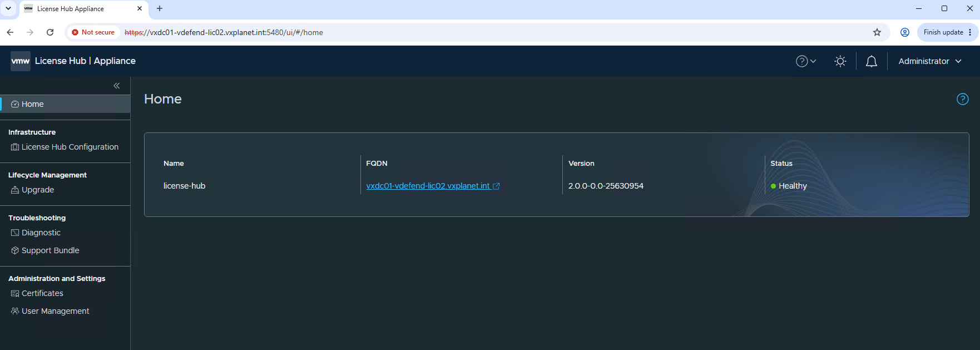Click the User Management icon
This screenshot has height=350, width=980.
pos(15,311)
